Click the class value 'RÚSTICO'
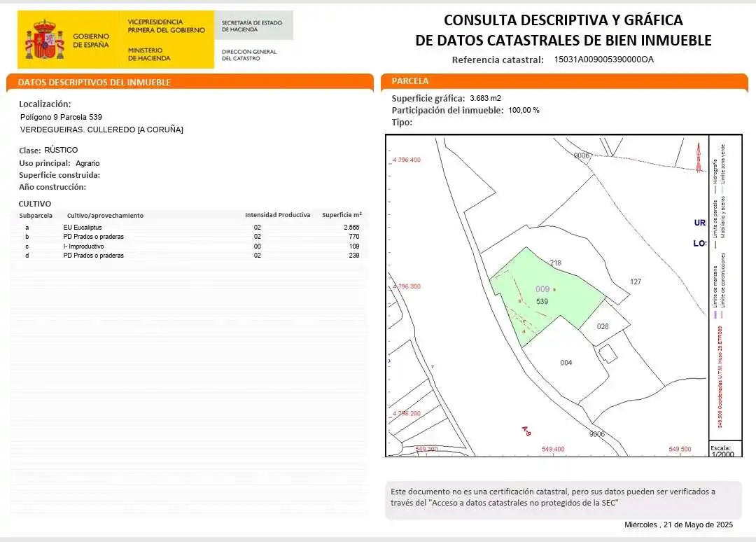Screen dimensions: 756x542 pyautogui.click(x=61, y=150)
